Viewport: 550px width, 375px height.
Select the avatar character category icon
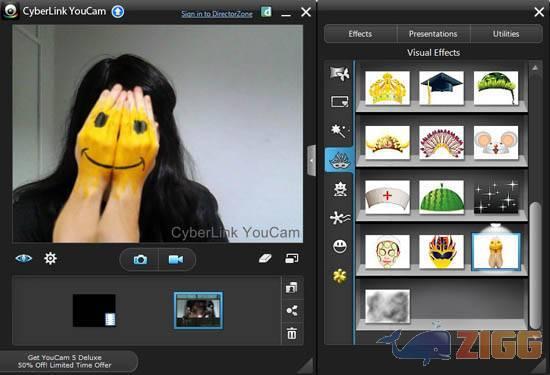coord(340,189)
